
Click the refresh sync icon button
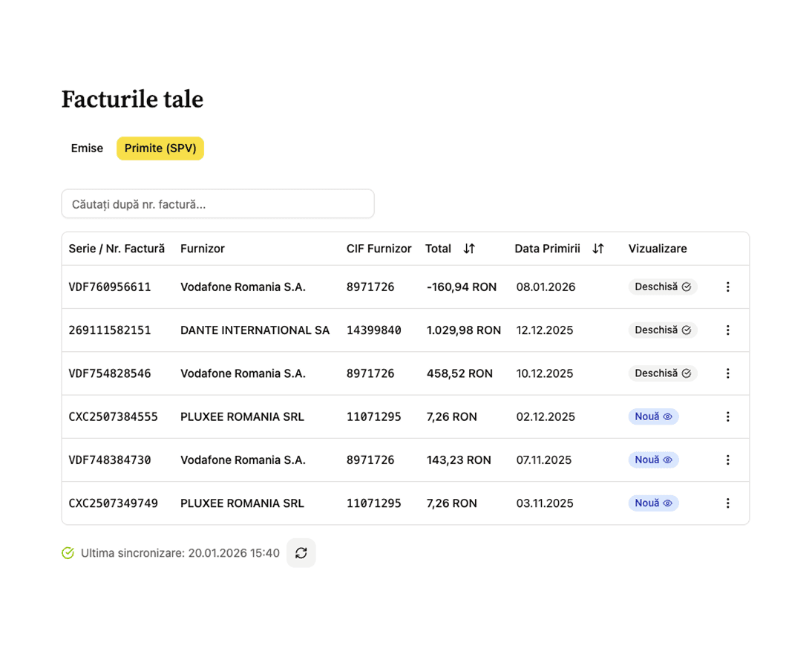(301, 553)
